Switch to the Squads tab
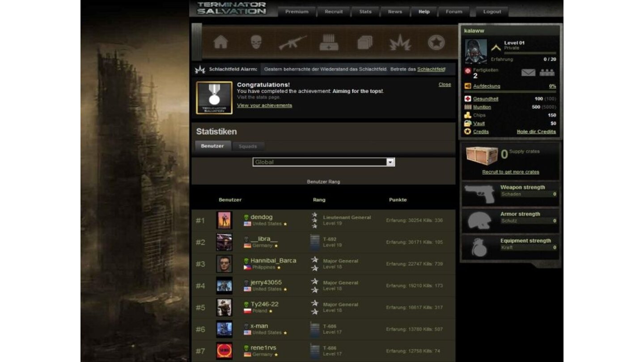The image size is (644, 362). tap(248, 146)
